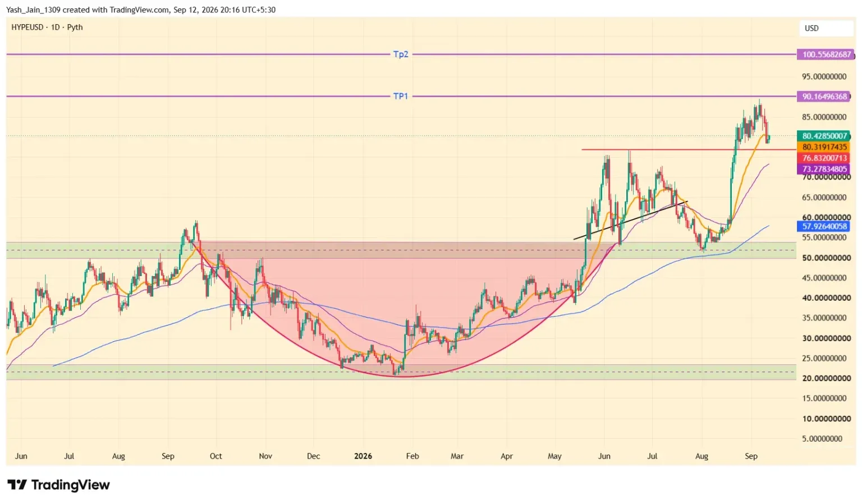This screenshot has height=504, width=862.
Task: Click the Feb label on time axis
Action: tap(412, 456)
